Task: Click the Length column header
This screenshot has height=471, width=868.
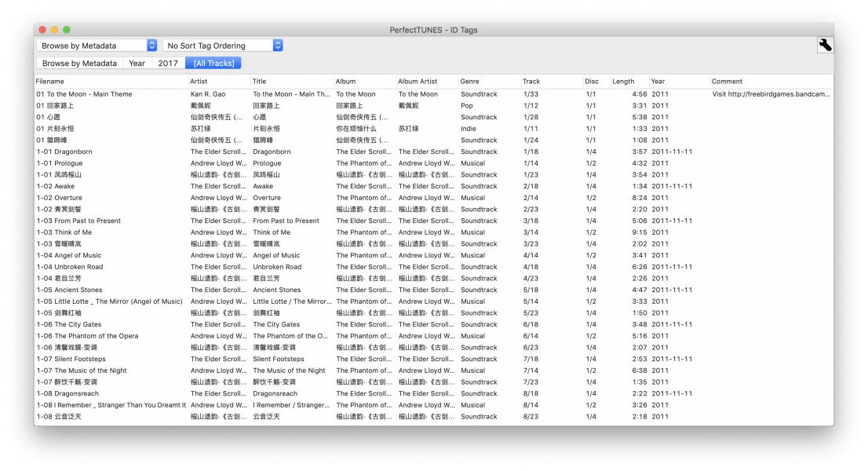Action: [x=628, y=82]
